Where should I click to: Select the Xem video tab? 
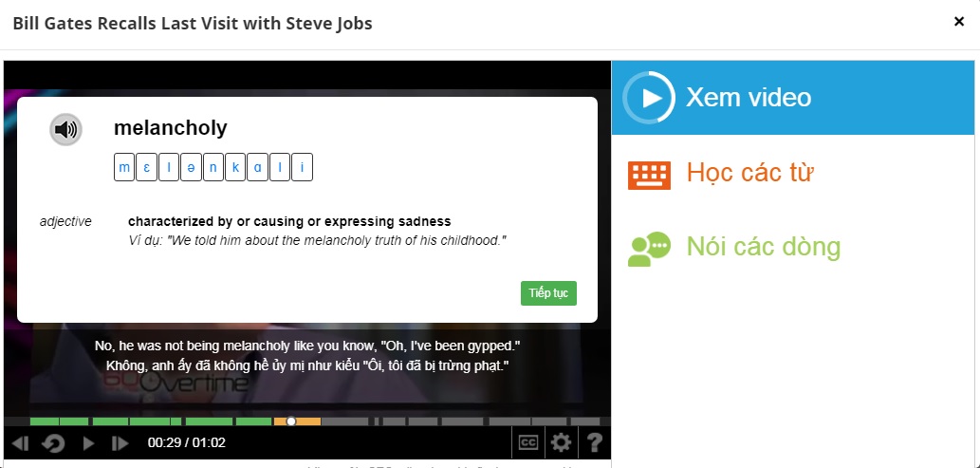(x=792, y=98)
